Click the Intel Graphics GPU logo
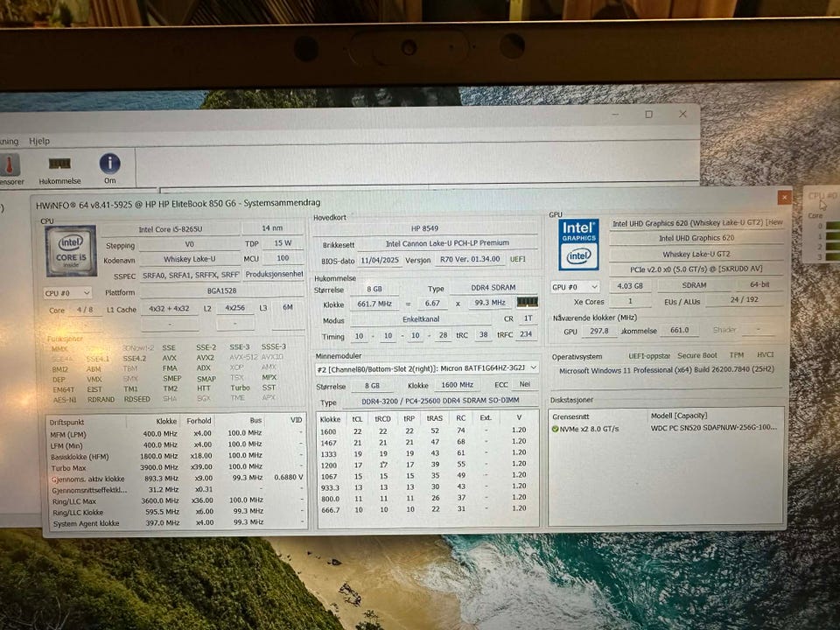This screenshot has height=630, width=840. click(x=578, y=245)
